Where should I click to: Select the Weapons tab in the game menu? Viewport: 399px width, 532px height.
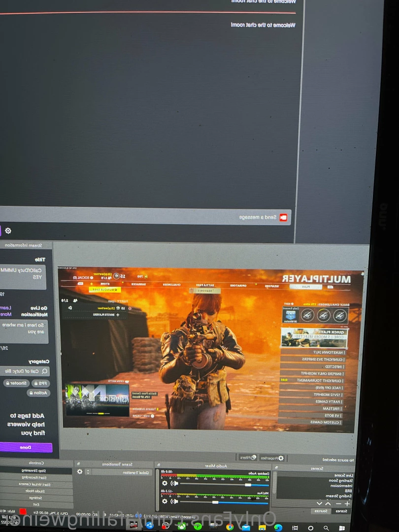coord(271,286)
